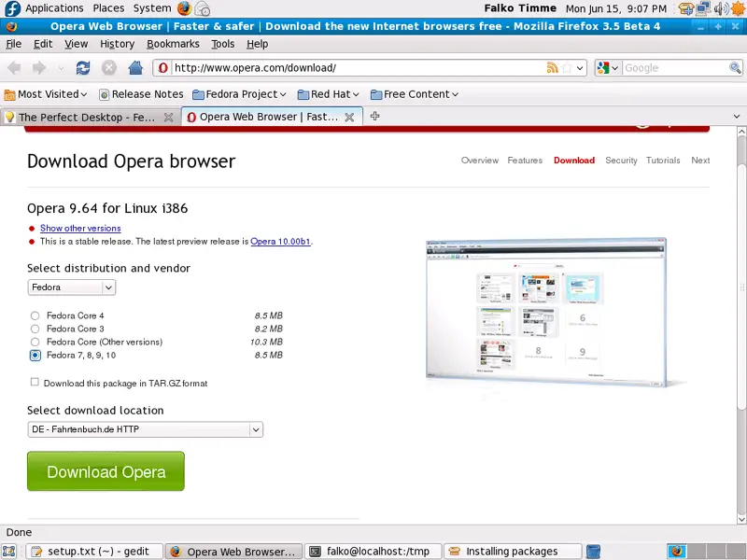Click the package update tray icon
This screenshot has height=560, width=747.
click(x=686, y=8)
